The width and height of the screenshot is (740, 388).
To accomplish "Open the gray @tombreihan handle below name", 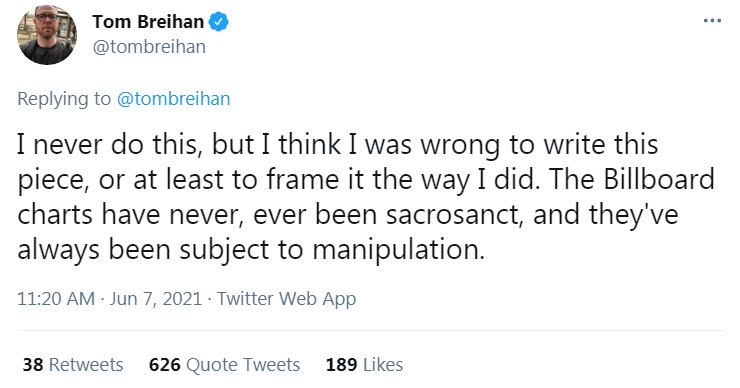I will 149,47.
